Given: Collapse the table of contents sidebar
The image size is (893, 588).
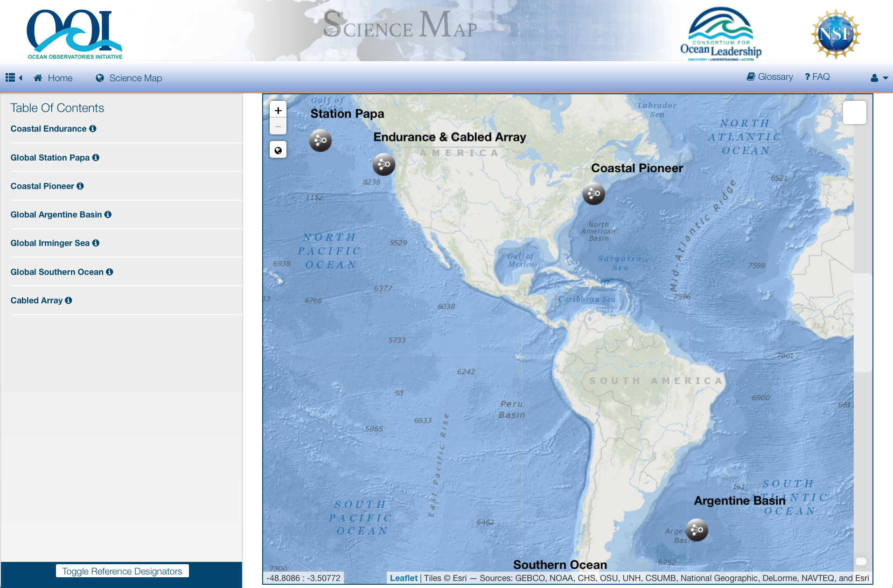Looking at the screenshot, I should tap(14, 78).
